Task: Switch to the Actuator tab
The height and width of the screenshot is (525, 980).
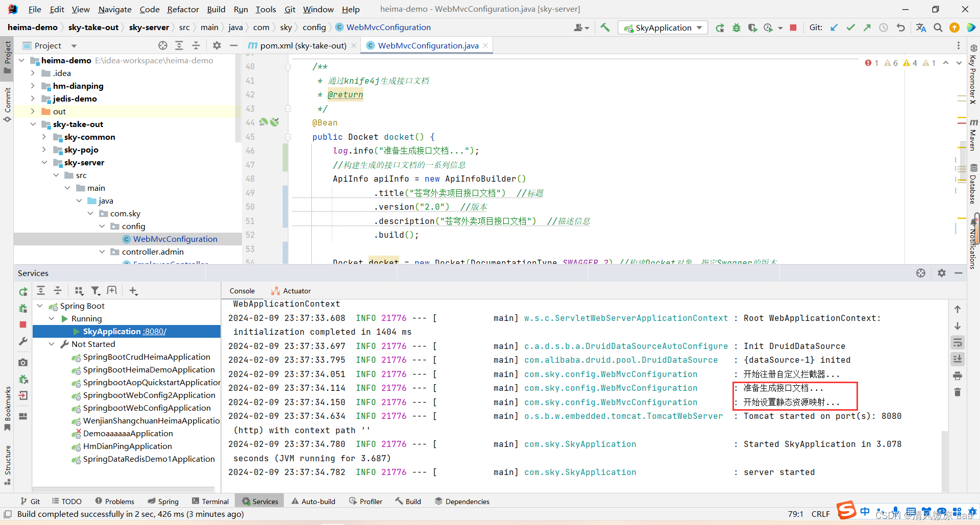Action: pyautogui.click(x=291, y=291)
